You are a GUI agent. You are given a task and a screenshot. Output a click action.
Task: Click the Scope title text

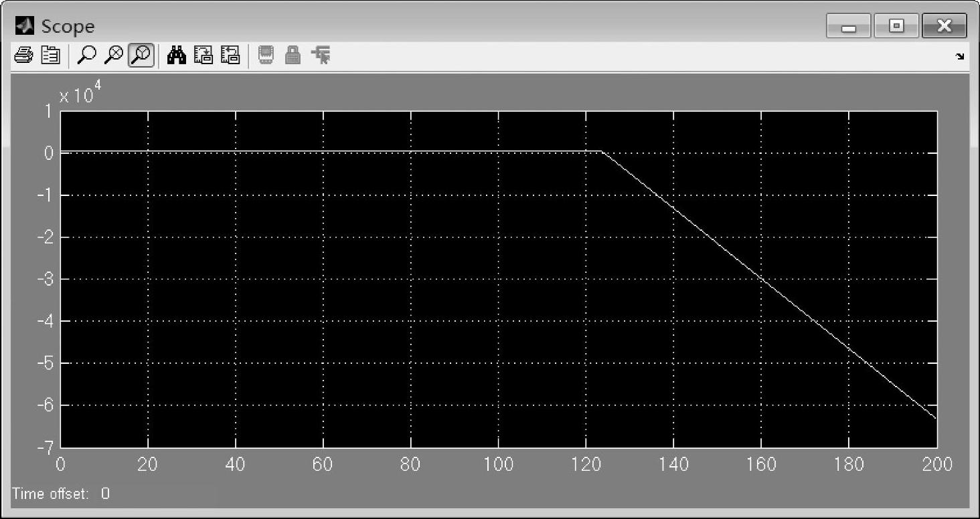(x=68, y=27)
